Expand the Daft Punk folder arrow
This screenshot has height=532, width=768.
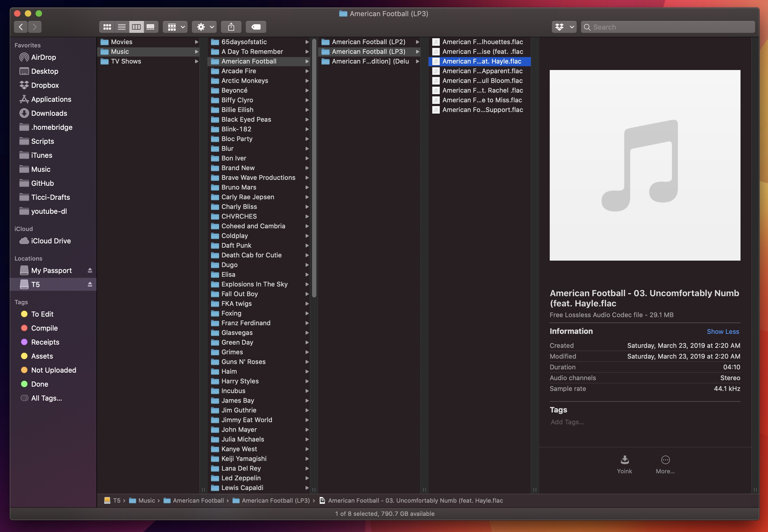pyautogui.click(x=307, y=246)
